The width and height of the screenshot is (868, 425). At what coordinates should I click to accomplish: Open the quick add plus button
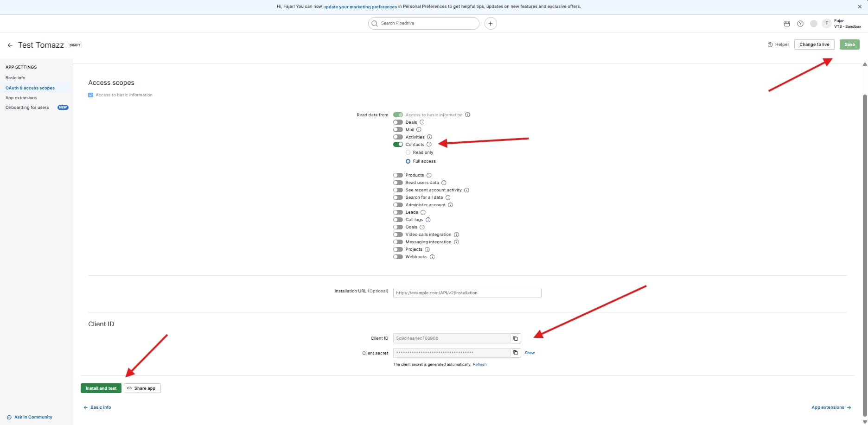(491, 23)
